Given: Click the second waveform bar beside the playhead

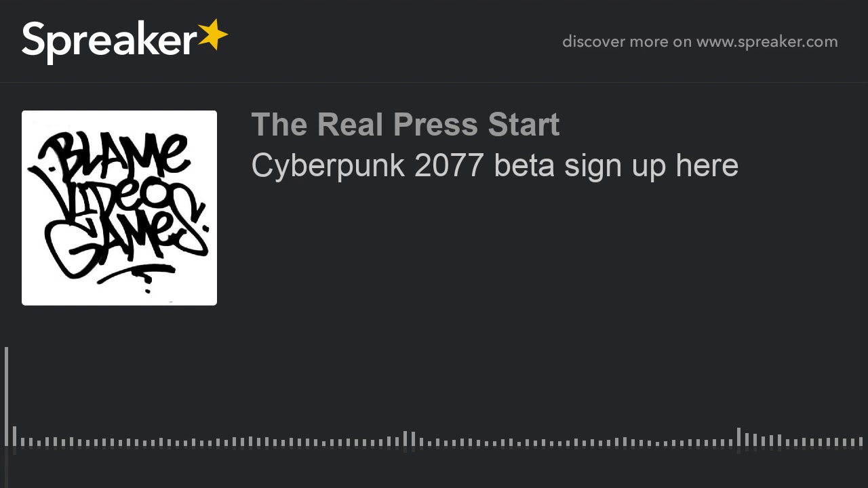Looking at the screenshot, I should [14, 436].
